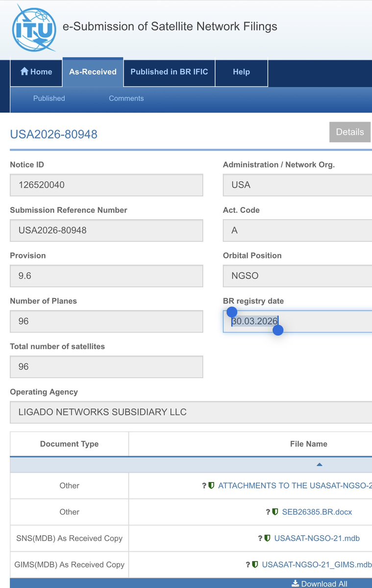Click Submission Reference Number field

tap(106, 230)
